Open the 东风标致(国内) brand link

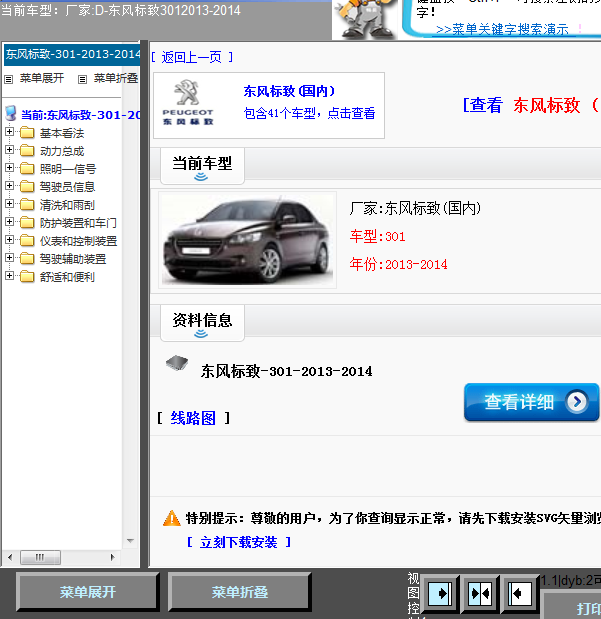[x=289, y=91]
